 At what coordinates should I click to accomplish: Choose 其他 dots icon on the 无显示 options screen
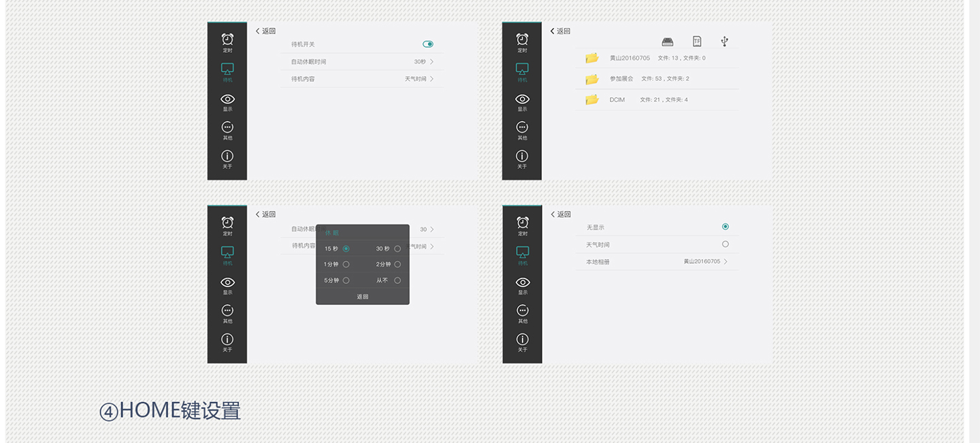coord(523,310)
